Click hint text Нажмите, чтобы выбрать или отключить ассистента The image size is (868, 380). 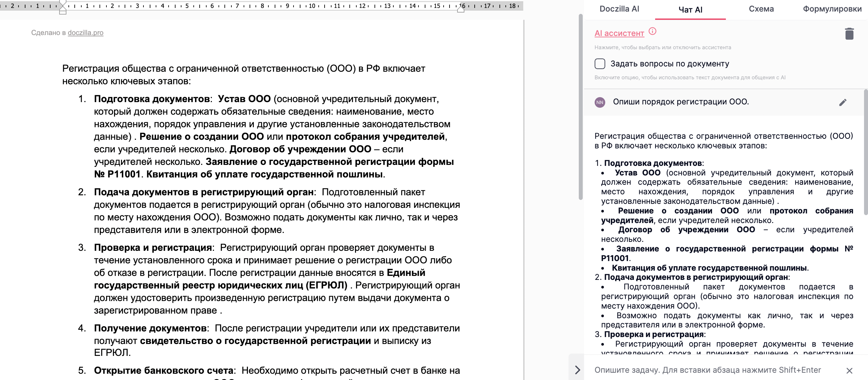pos(662,48)
